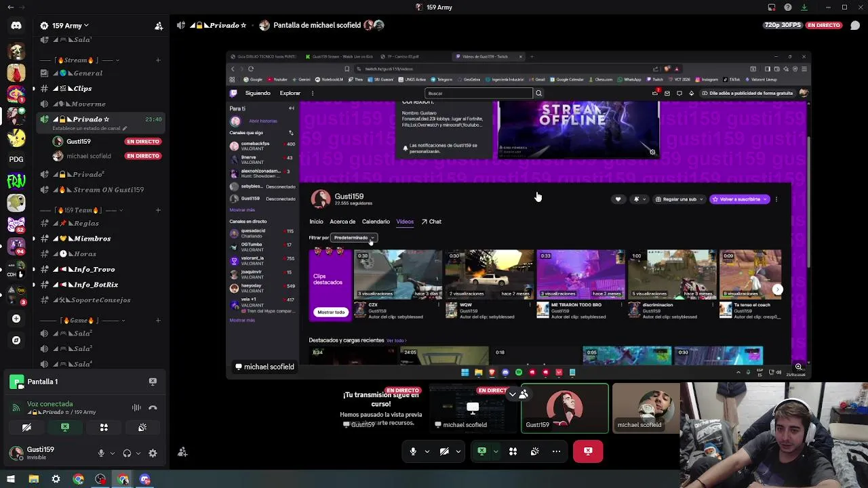Open Windows Start button
The width and height of the screenshot is (868, 488).
point(11,479)
